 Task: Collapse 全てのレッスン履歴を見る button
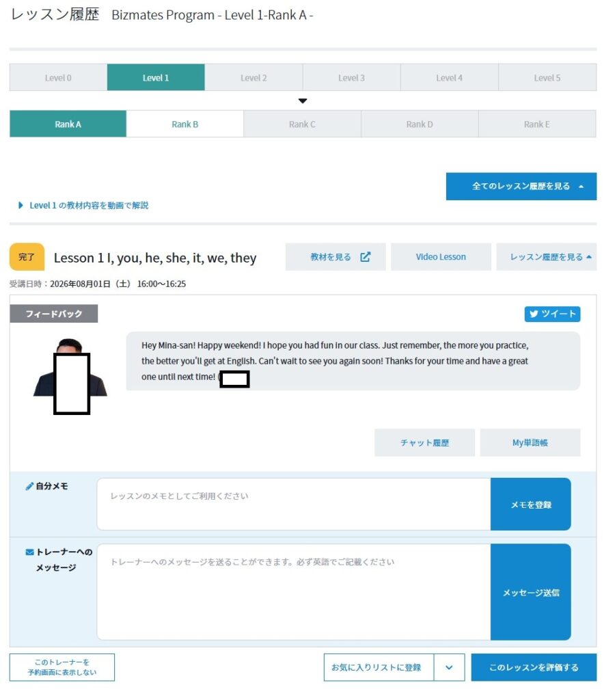click(521, 186)
